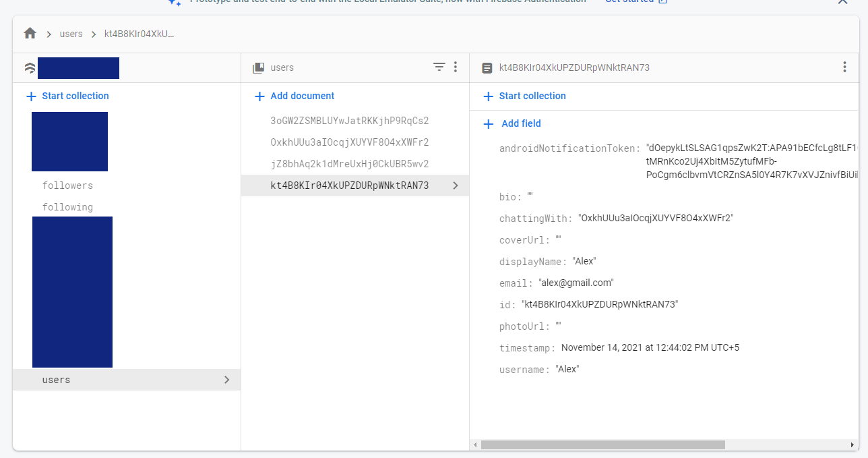This screenshot has width=868, height=458.
Task: Click the collection icon beside users header
Action: pyautogui.click(x=258, y=67)
